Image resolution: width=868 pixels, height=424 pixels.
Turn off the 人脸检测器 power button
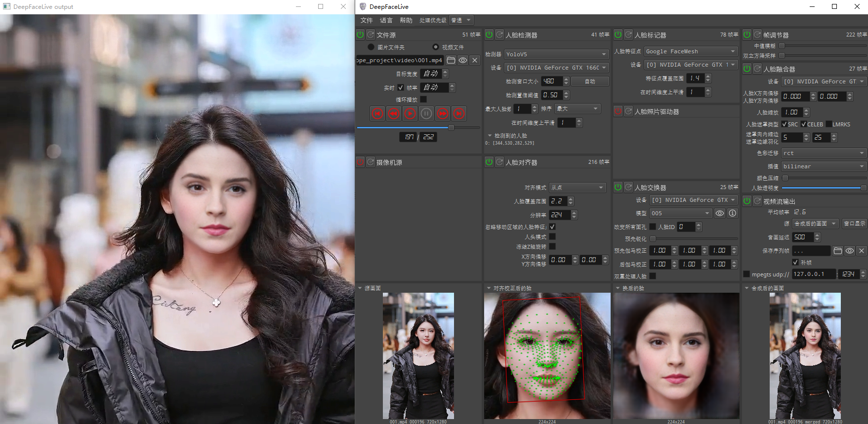coord(489,35)
